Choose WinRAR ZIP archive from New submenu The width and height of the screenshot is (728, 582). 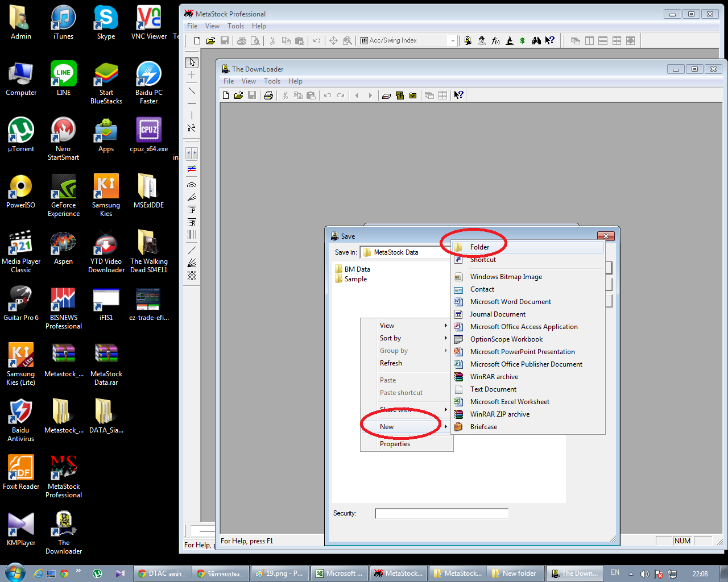point(528,414)
